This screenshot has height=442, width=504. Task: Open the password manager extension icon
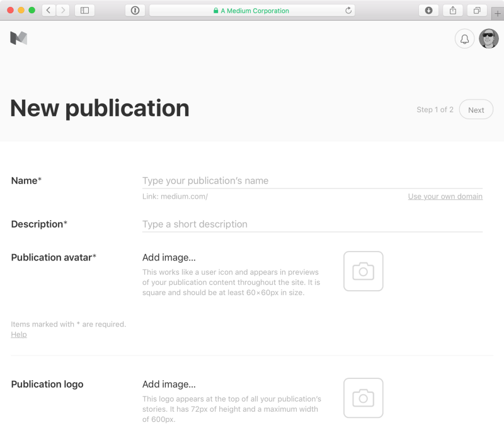click(135, 11)
